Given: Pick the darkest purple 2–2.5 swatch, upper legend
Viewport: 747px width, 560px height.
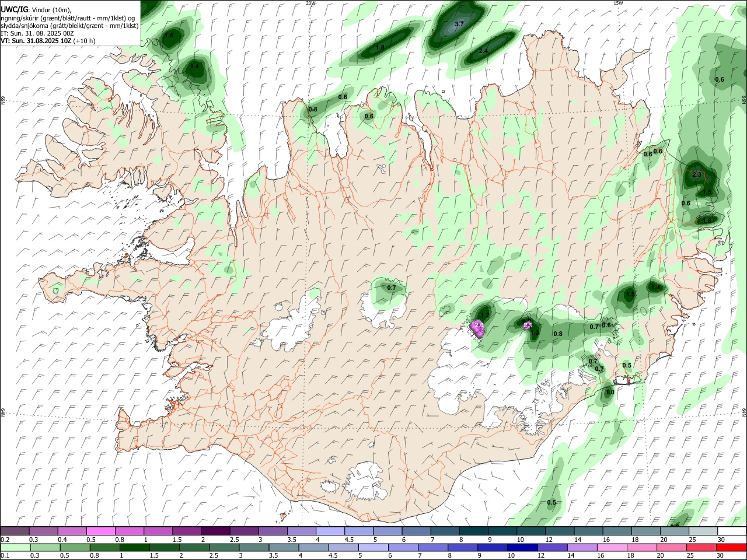Looking at the screenshot, I should (215, 531).
